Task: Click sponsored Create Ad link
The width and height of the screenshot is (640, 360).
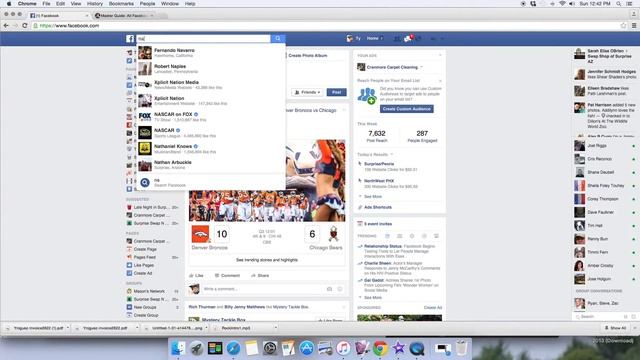Action: click(433, 307)
